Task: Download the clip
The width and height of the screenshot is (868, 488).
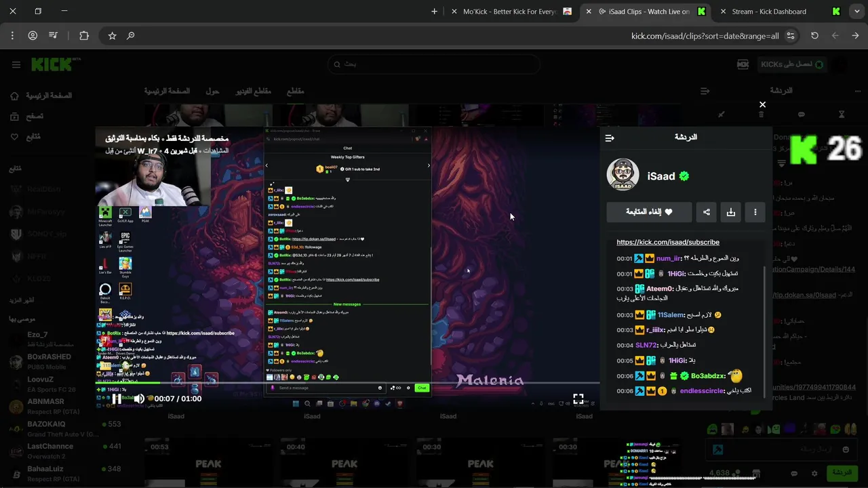Action: point(731,212)
